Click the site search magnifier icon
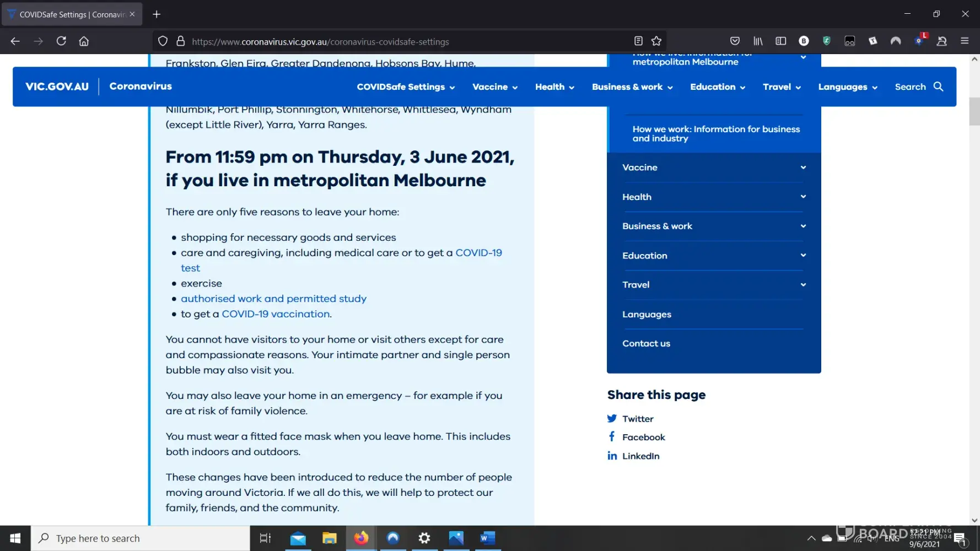 [x=938, y=87]
